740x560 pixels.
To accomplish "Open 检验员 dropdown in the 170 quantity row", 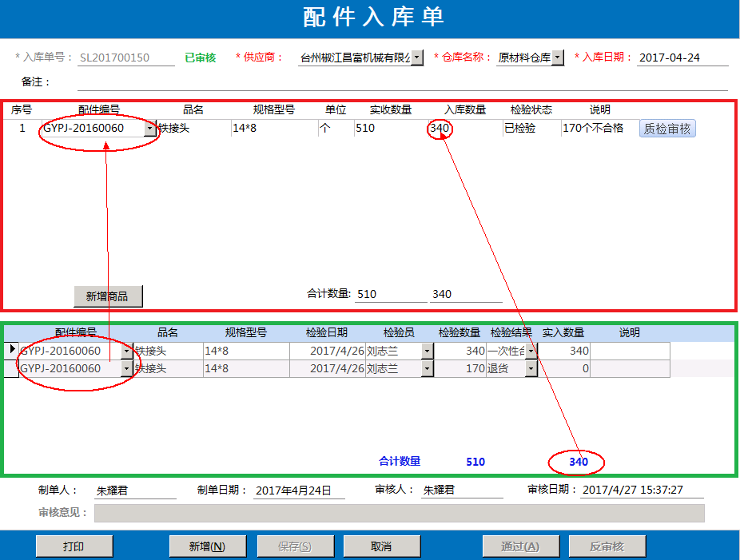I will [427, 368].
